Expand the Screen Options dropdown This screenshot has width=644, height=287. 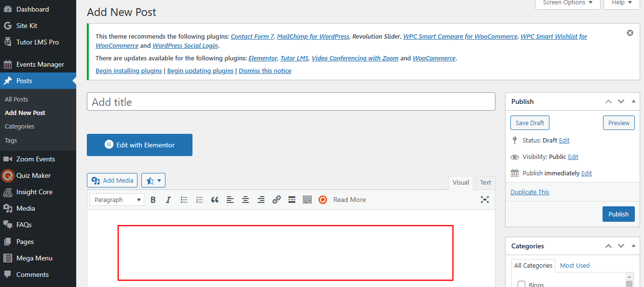point(567,3)
